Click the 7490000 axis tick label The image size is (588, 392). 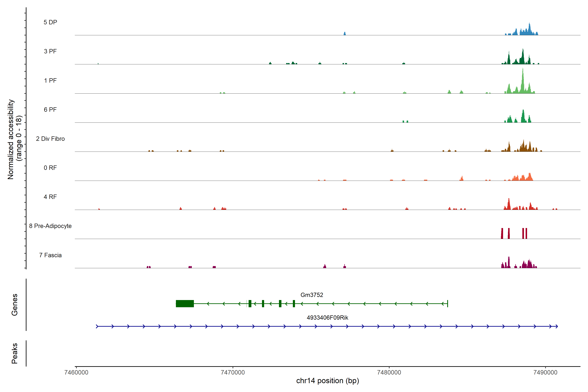coord(545,372)
